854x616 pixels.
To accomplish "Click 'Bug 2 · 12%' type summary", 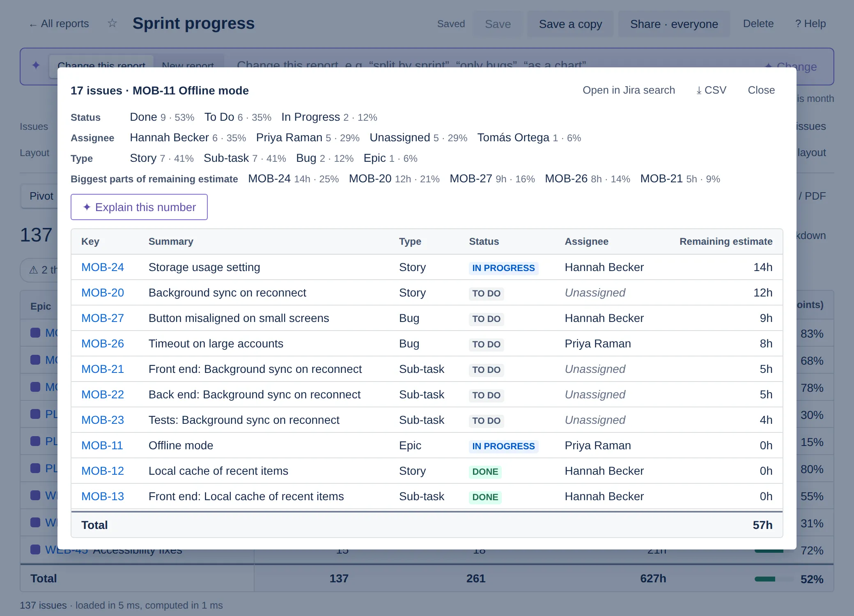I will coord(325,159).
